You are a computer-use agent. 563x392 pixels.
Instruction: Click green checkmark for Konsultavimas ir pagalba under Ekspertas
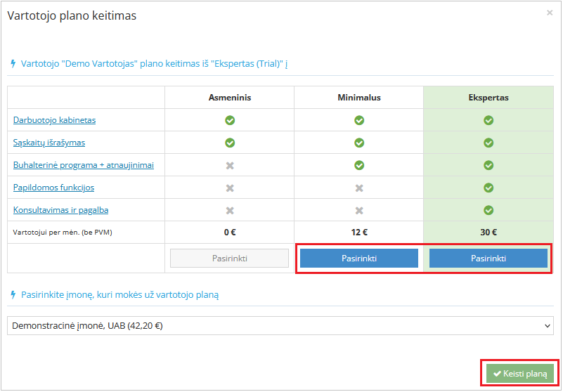click(x=488, y=210)
